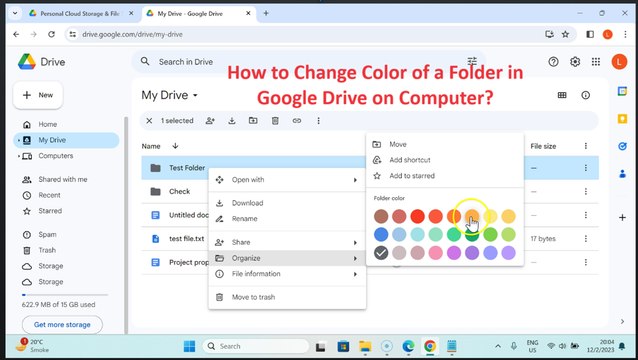Viewport: 638px width, 360px height.
Task: Switch to Personal Cloud Storage tab
Action: click(x=81, y=13)
